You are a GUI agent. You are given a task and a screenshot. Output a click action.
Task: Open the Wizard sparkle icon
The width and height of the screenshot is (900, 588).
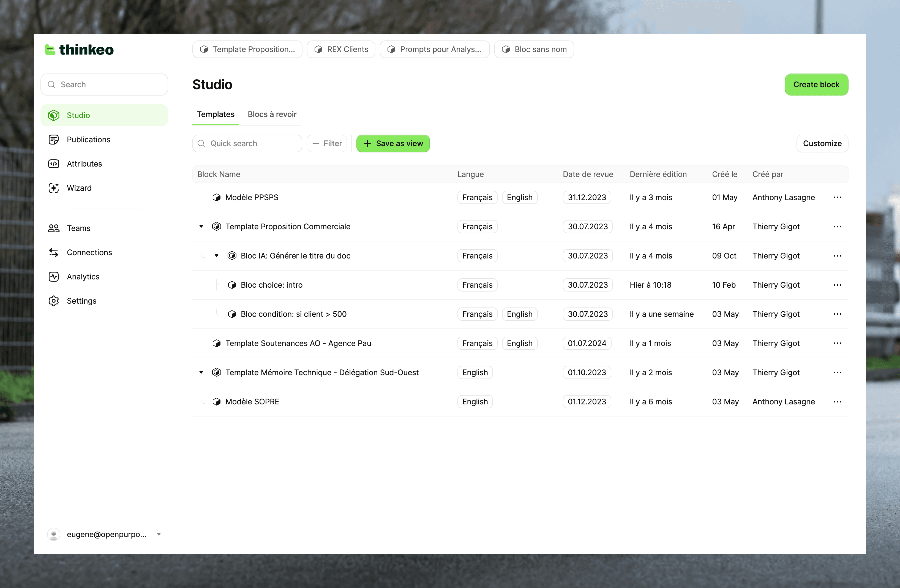(x=54, y=188)
